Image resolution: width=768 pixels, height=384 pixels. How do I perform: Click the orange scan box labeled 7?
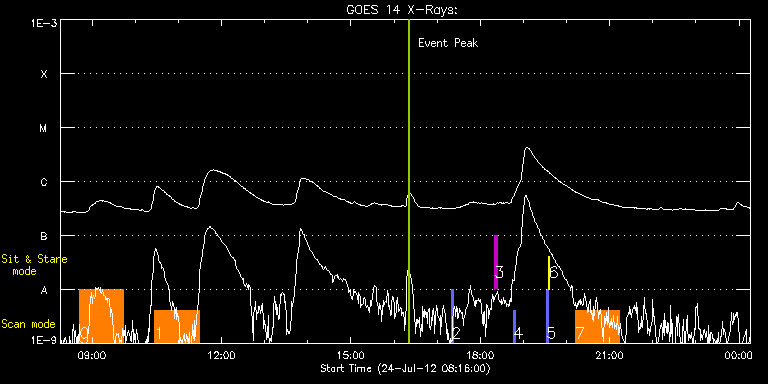coord(597,326)
